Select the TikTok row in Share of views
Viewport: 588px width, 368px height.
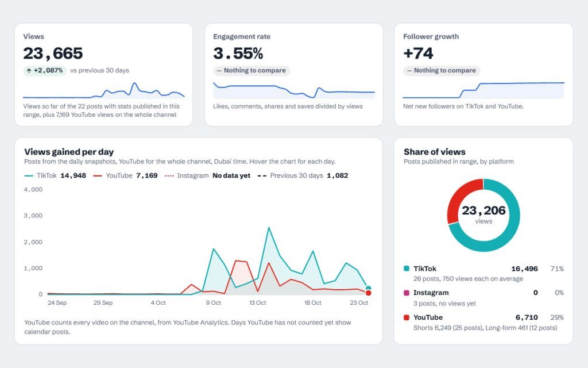tap(483, 273)
